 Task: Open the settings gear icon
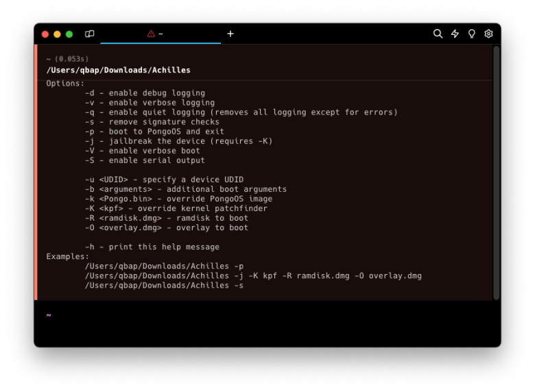(x=488, y=34)
